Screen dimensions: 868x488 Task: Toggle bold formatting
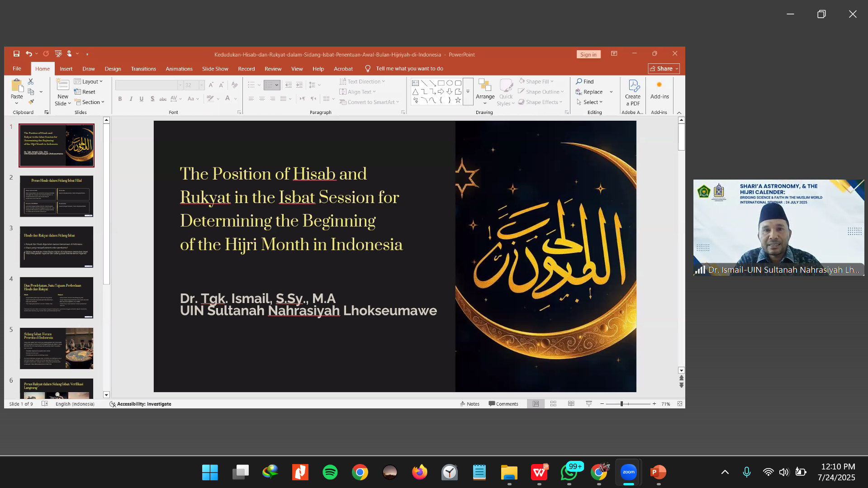(x=120, y=99)
